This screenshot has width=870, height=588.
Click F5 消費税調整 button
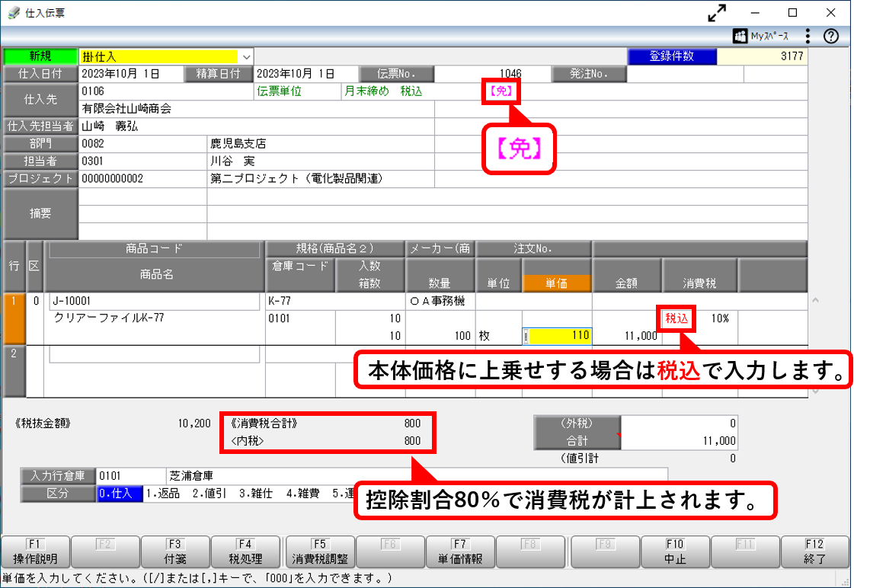(320, 551)
